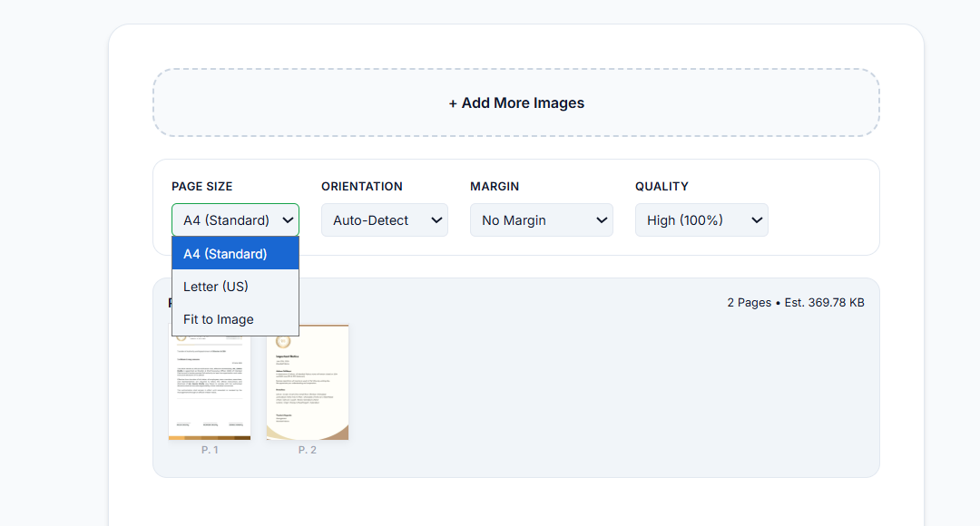Pick Fit to Image option
This screenshot has width=980, height=526.
(x=236, y=319)
